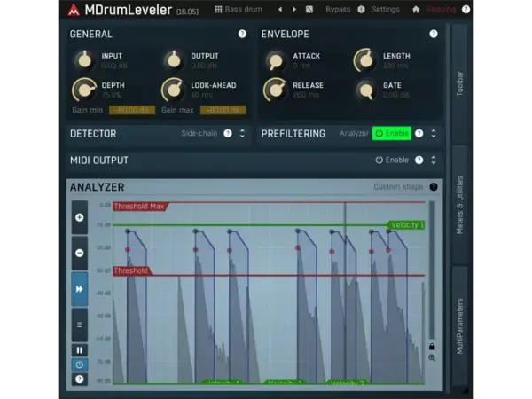Click the Threshold Max label handle
The height and width of the screenshot is (399, 532).
(x=140, y=207)
